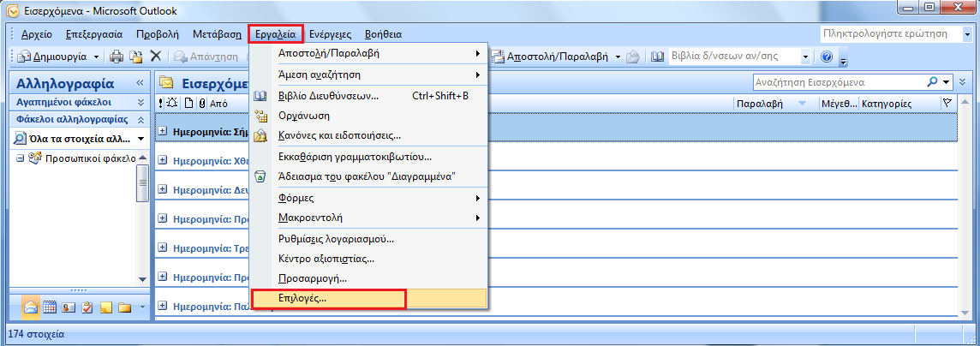Click the Βιβλίο Διευθύνσεων menu icon
980x346 pixels.
coord(260,96)
